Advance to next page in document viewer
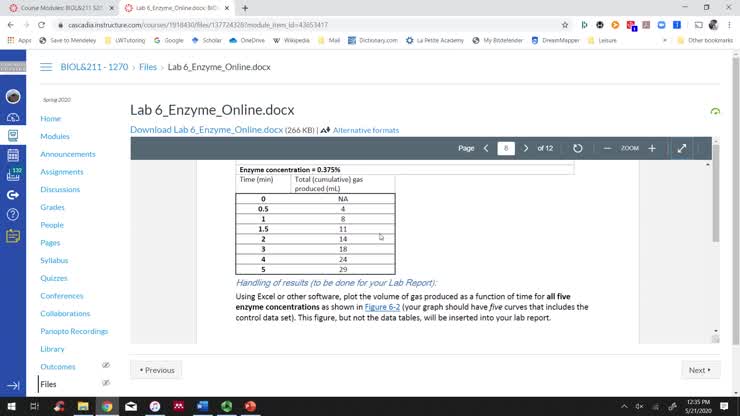Viewport: 740px width, 416px height. coord(526,148)
